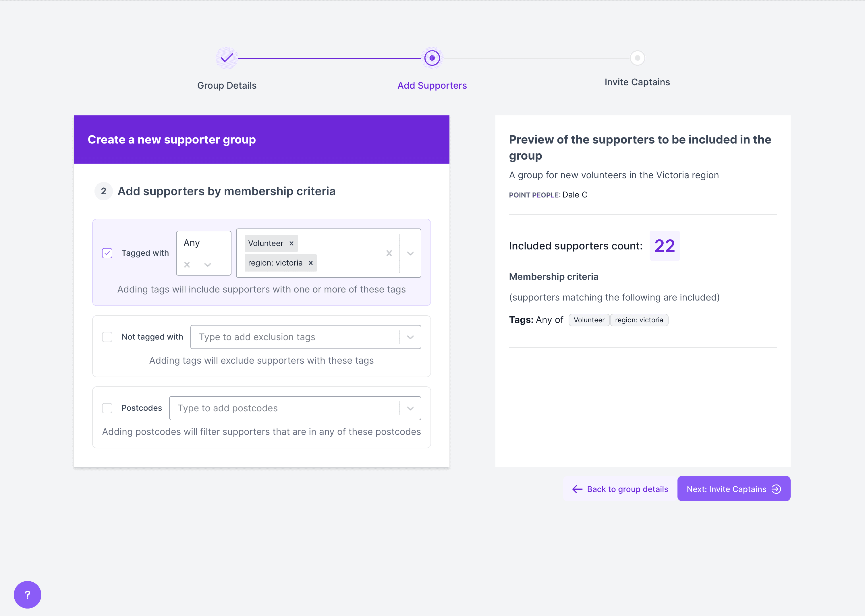Screen dimensions: 865x616
Task: Click the completed Group Details checkmark step
Action: pyautogui.click(x=227, y=58)
